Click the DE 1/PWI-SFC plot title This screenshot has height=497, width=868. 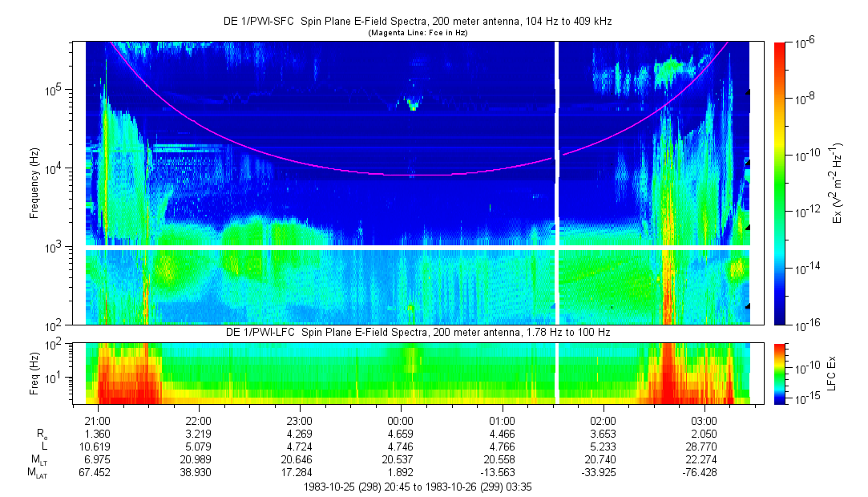[x=417, y=22]
